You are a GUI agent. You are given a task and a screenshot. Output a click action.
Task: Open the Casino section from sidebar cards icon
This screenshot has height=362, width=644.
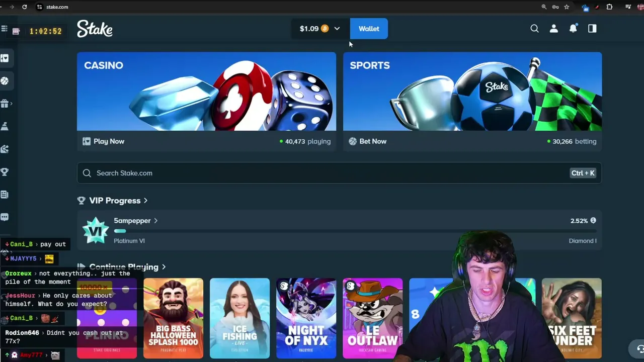tap(5, 58)
